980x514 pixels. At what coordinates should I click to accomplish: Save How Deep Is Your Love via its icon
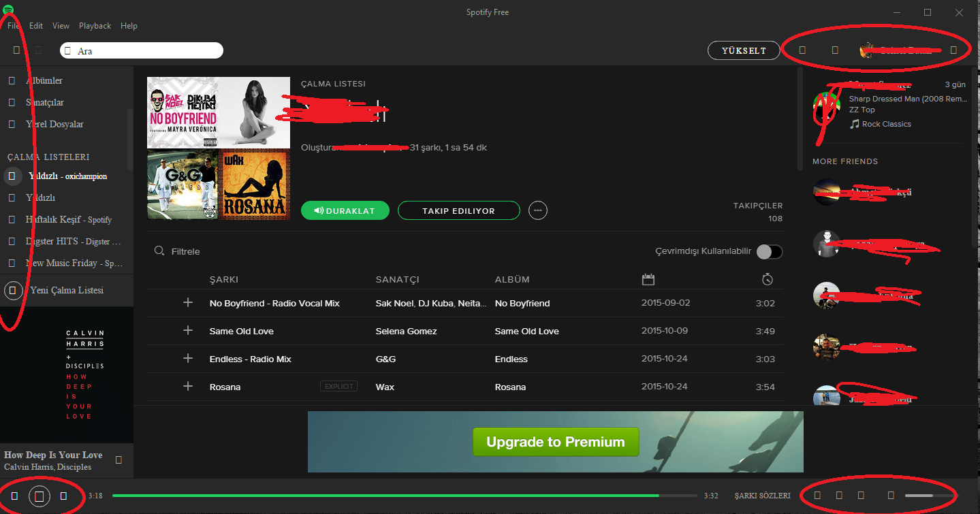tap(118, 460)
